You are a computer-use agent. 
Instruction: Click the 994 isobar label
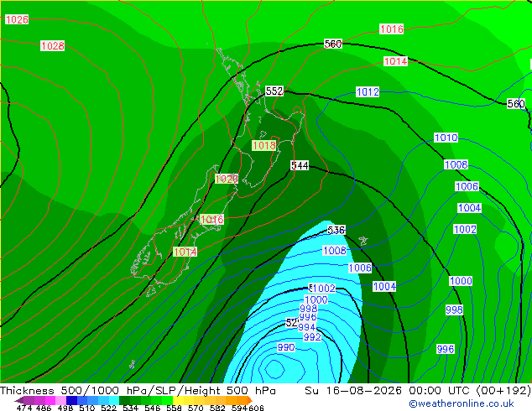pyautogui.click(x=307, y=327)
